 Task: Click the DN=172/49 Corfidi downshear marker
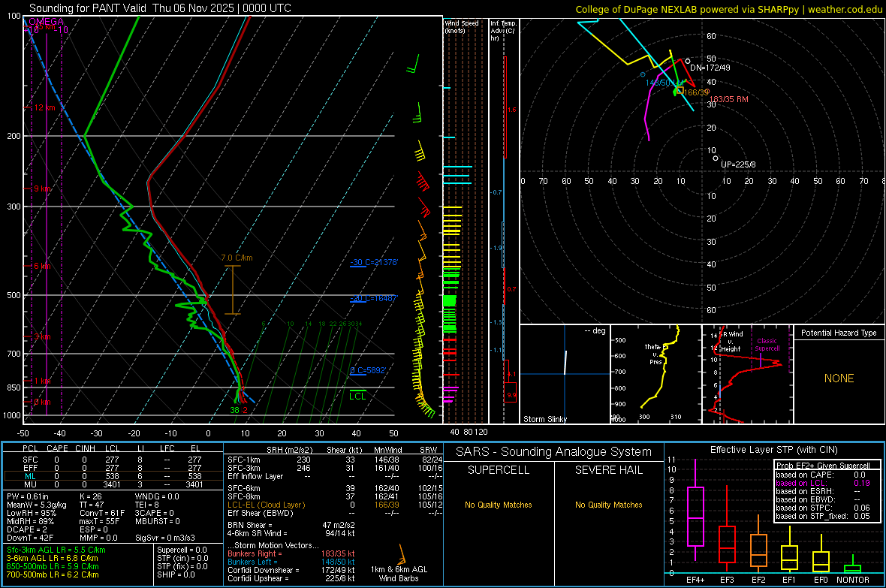tap(688, 60)
